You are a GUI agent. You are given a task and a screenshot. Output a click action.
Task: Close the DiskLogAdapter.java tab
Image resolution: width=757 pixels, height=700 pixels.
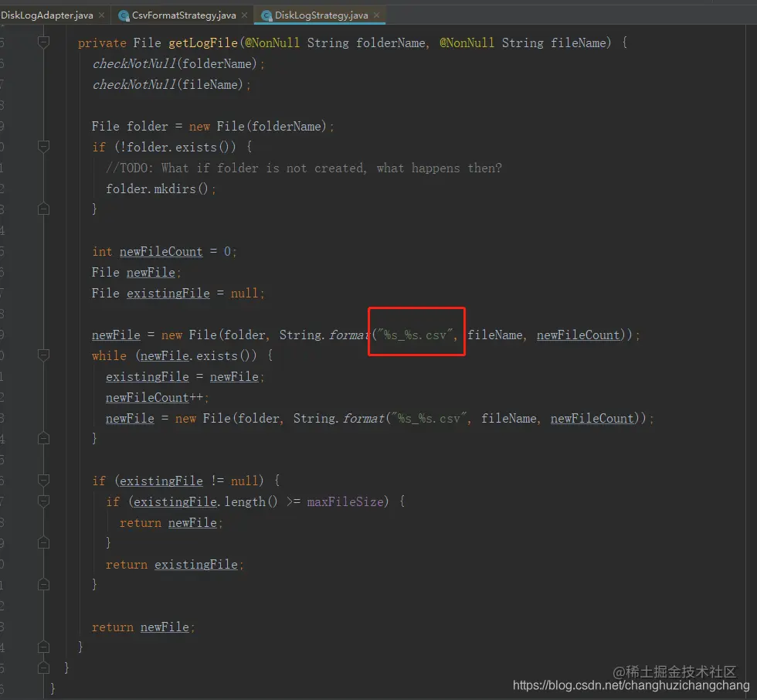pyautogui.click(x=101, y=15)
